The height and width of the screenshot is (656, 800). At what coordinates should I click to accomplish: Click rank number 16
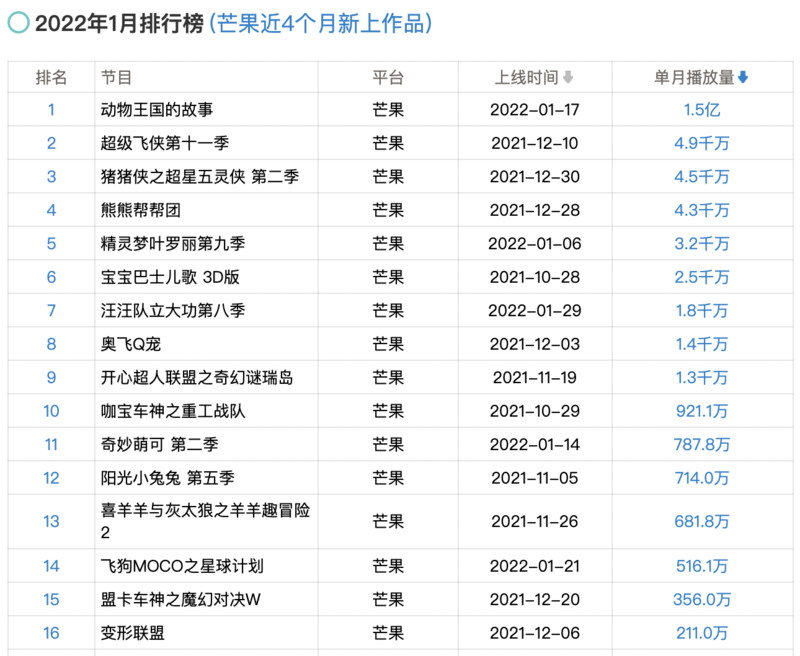point(51,633)
